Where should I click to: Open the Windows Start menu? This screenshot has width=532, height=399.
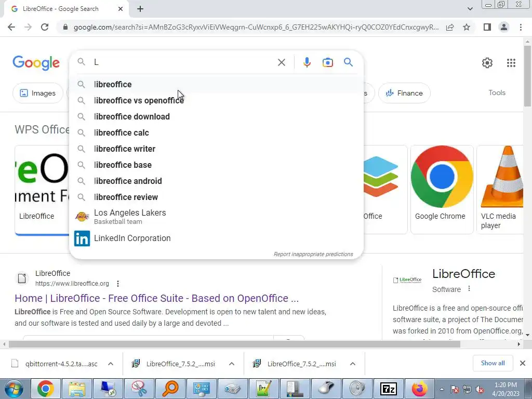[x=14, y=389]
